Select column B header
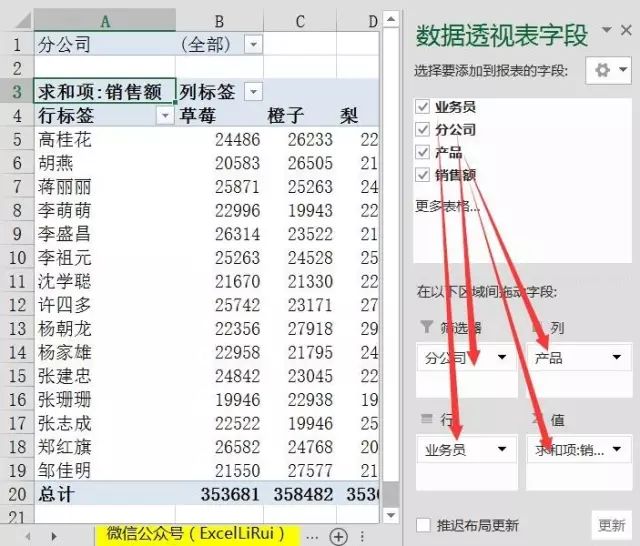Viewport: 640px width, 546px height. (220, 21)
